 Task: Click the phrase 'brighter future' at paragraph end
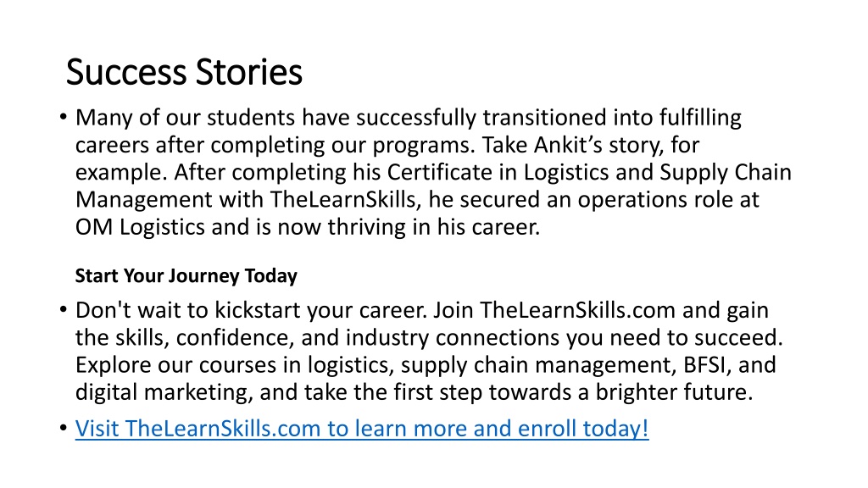pos(674,392)
